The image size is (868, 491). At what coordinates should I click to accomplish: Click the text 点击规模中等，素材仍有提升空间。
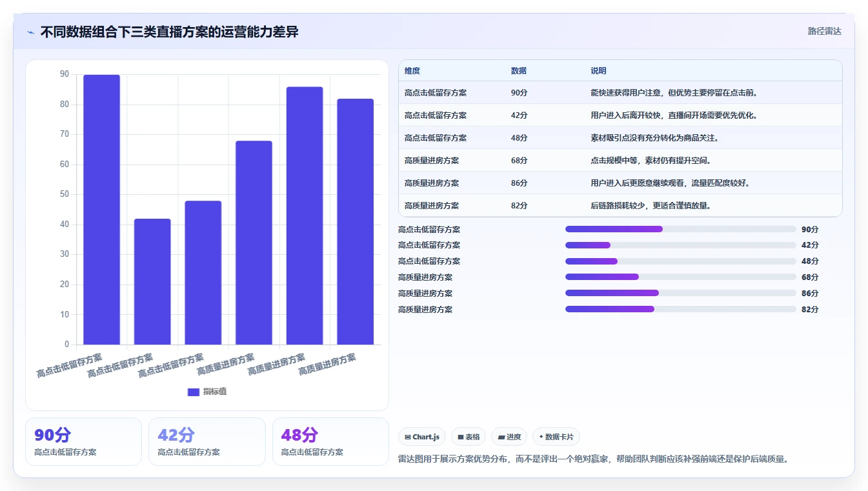click(651, 161)
